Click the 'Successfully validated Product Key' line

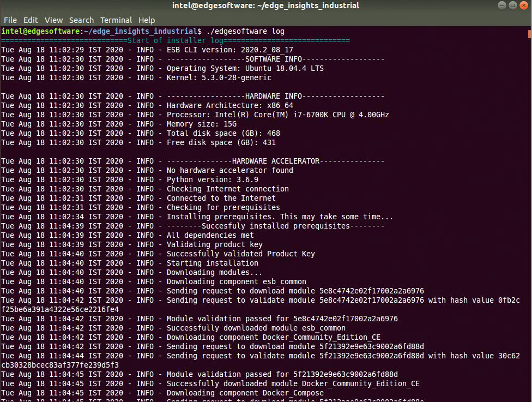[x=158, y=254]
